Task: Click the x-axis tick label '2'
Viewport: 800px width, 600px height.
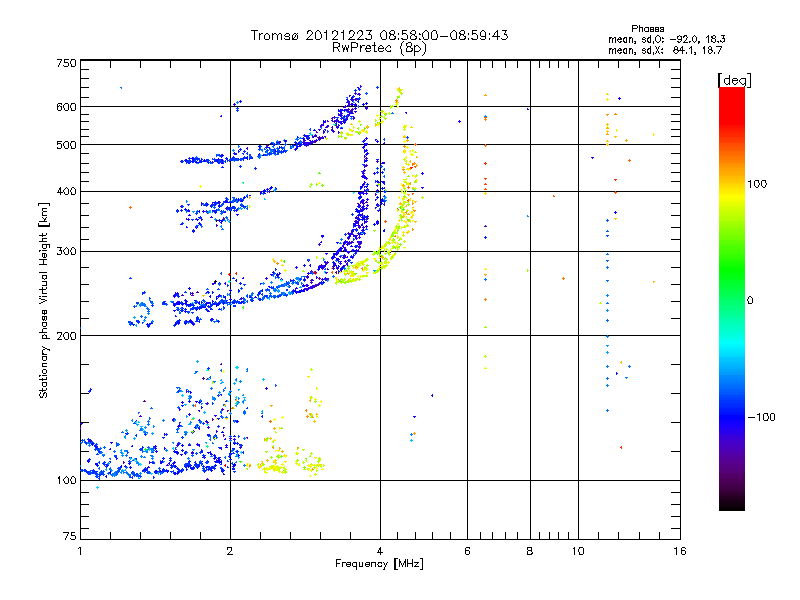Action: [x=230, y=551]
